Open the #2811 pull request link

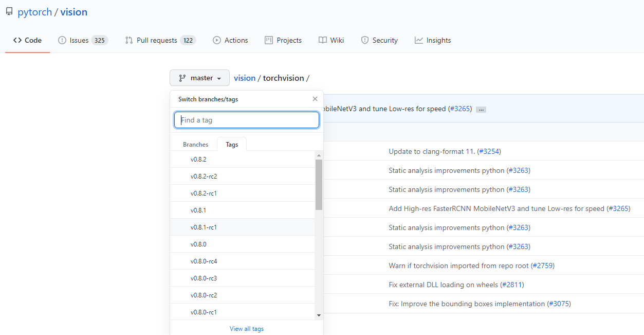tap(512, 285)
